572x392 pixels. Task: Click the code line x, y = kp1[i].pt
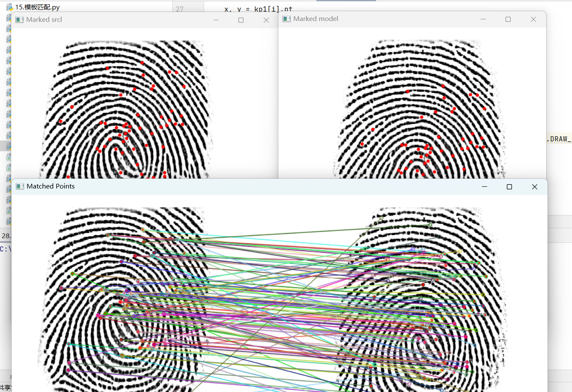pyautogui.click(x=258, y=9)
